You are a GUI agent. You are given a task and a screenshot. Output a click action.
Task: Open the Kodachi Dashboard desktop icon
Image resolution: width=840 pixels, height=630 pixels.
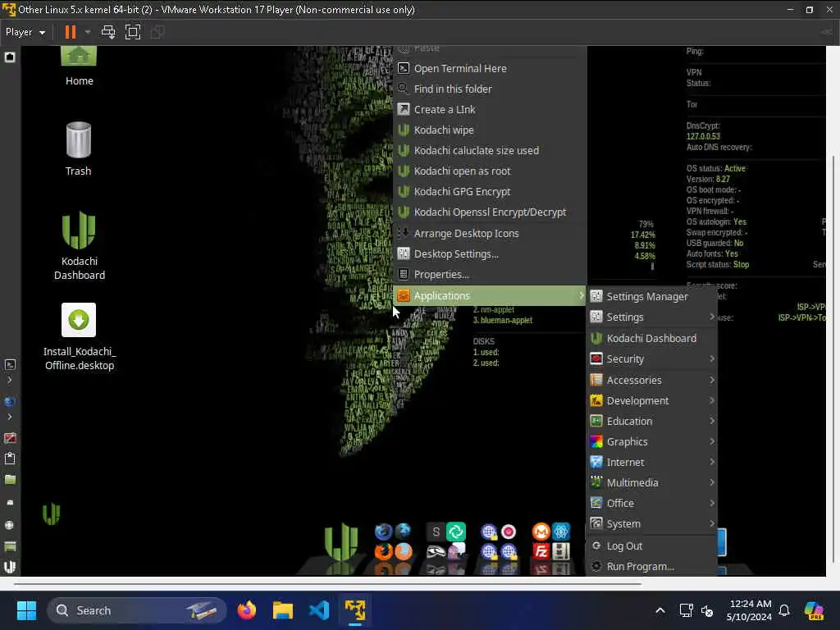pos(80,246)
